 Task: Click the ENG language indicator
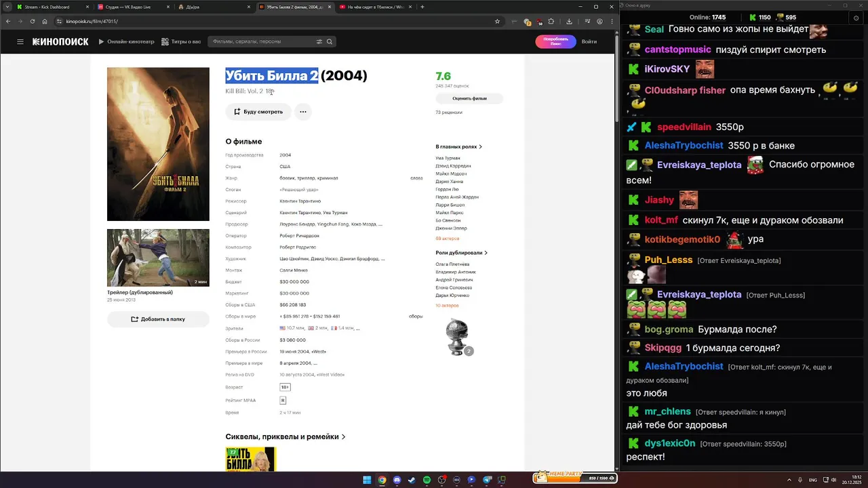(813, 480)
